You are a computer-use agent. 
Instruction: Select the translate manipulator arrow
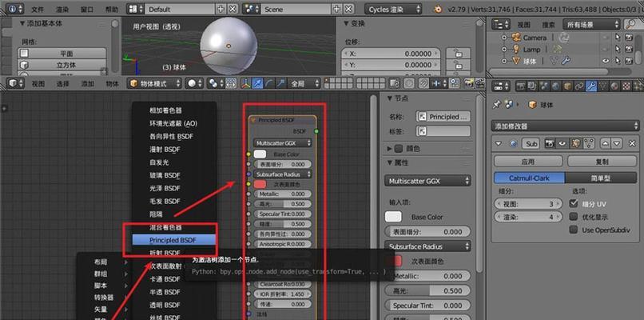tap(257, 83)
